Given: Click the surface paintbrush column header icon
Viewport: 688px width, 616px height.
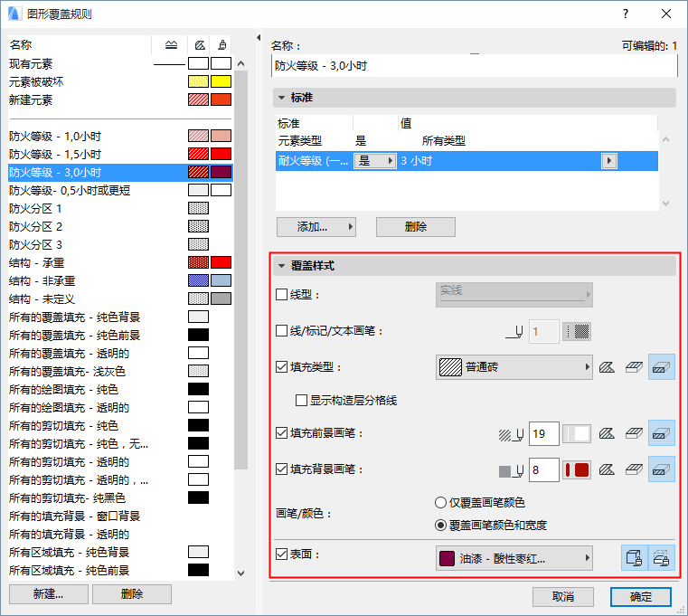Looking at the screenshot, I should (x=222, y=45).
